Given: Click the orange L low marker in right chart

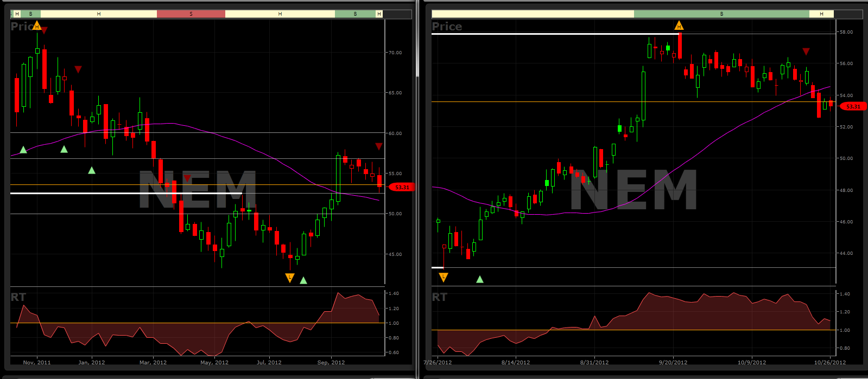Looking at the screenshot, I should [x=443, y=278].
